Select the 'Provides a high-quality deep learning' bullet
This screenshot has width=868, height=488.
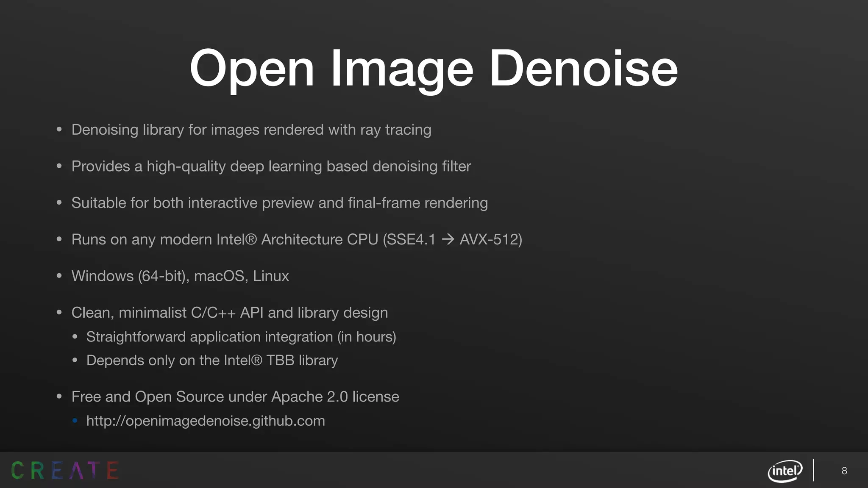point(271,166)
